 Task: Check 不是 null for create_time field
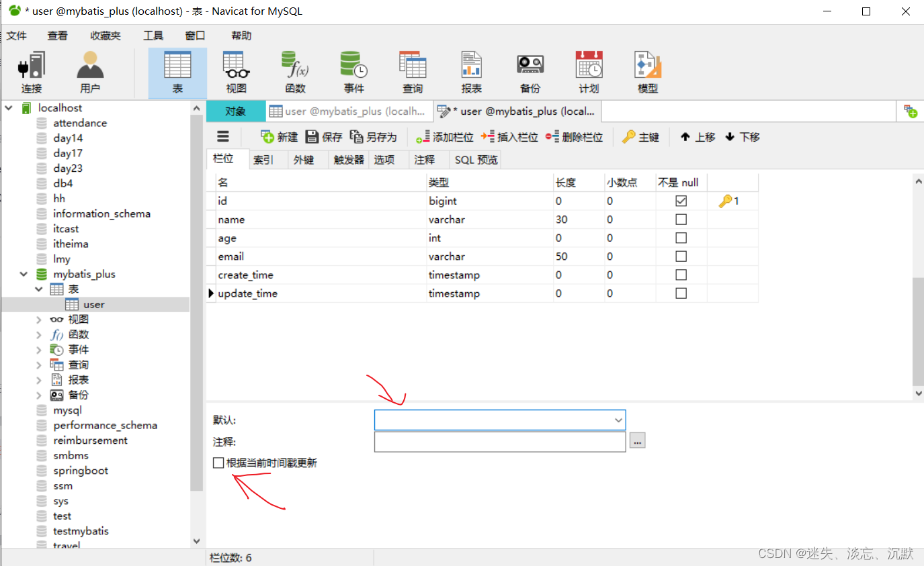pyautogui.click(x=681, y=275)
